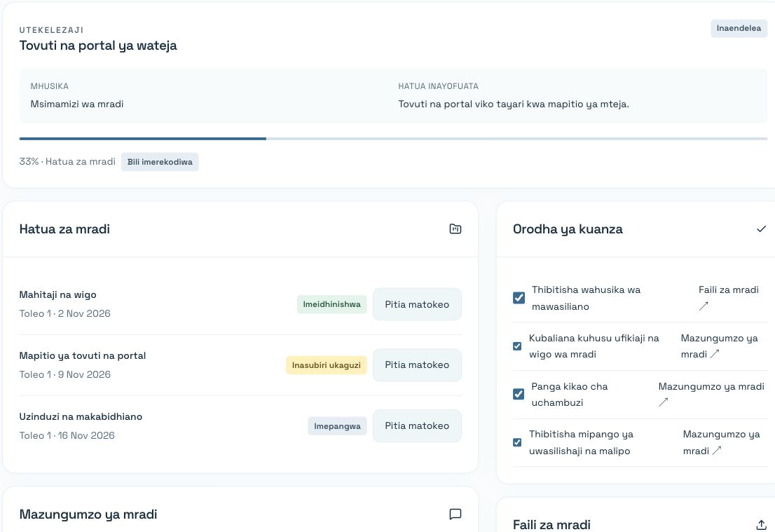Click the project progress bar at 33%
This screenshot has width=775, height=532.
tap(393, 139)
